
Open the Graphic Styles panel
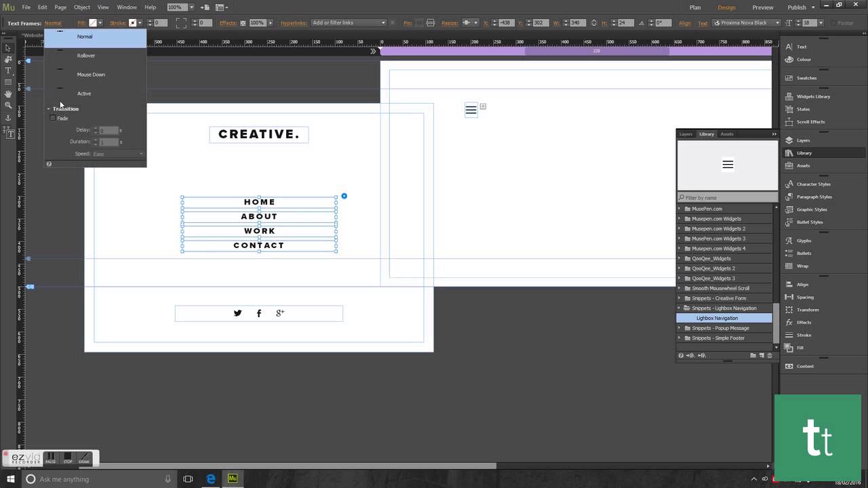(x=812, y=209)
